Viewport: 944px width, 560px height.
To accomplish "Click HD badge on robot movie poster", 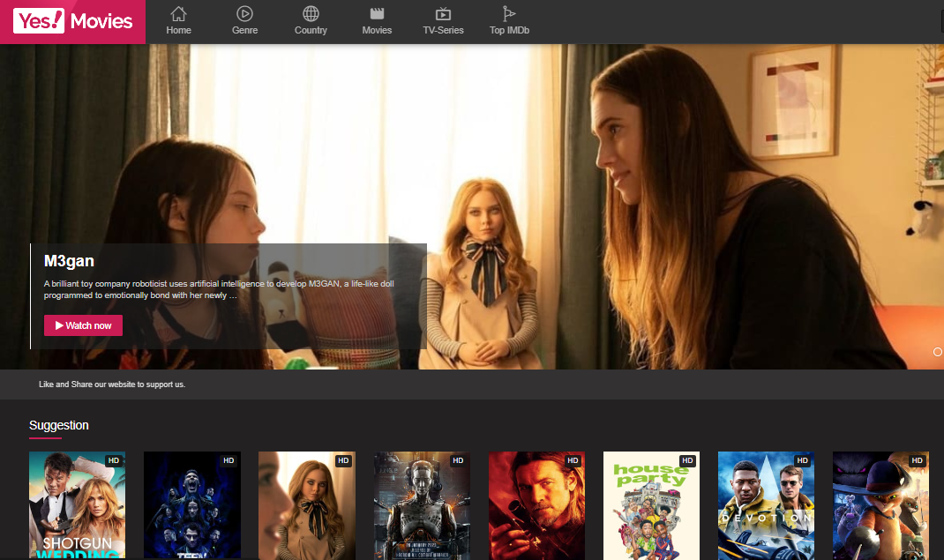I will pos(458,460).
